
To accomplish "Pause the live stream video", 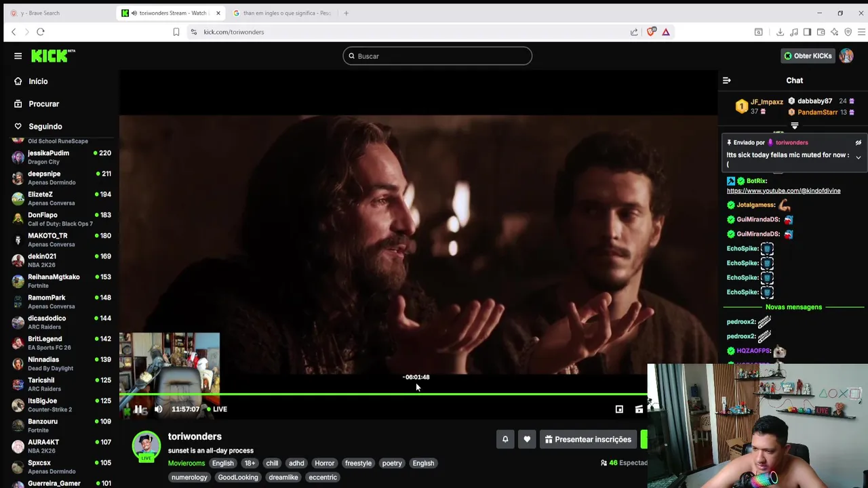I will point(138,409).
